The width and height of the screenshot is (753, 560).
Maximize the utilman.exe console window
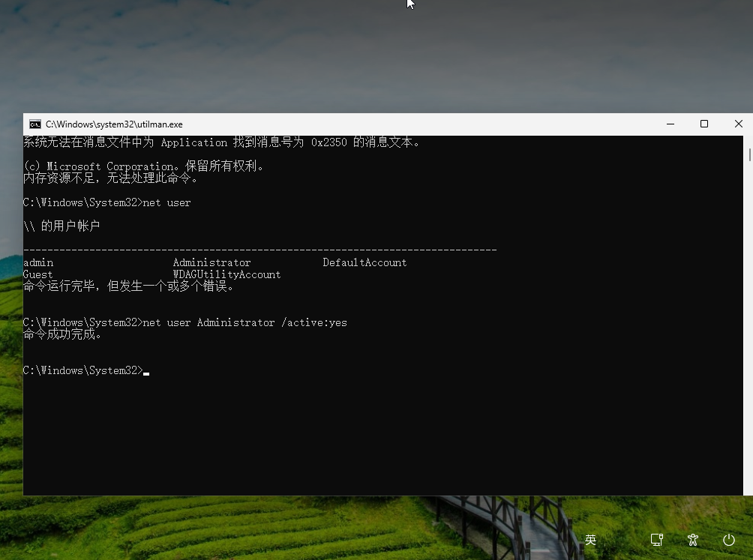(704, 124)
